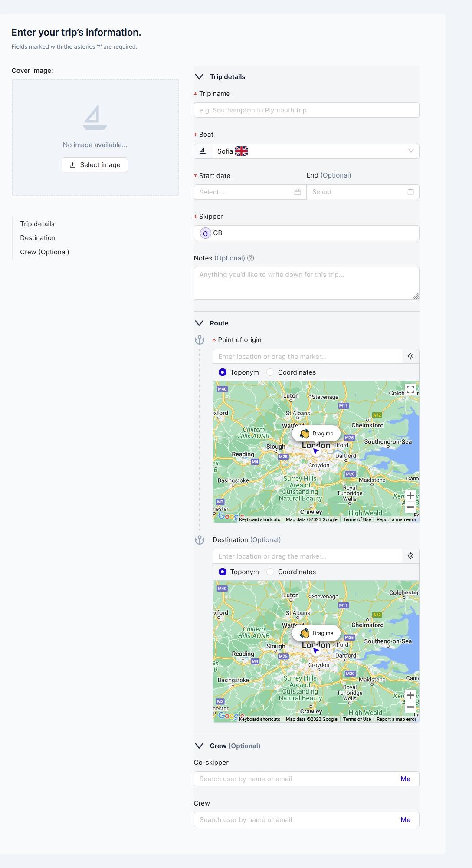
Task: Click the boat icon beside Sofia
Action: click(x=203, y=151)
